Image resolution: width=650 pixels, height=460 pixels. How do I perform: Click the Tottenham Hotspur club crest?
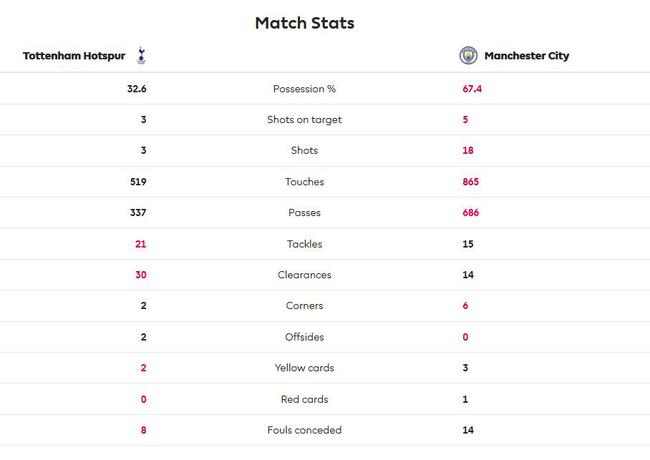[141, 56]
